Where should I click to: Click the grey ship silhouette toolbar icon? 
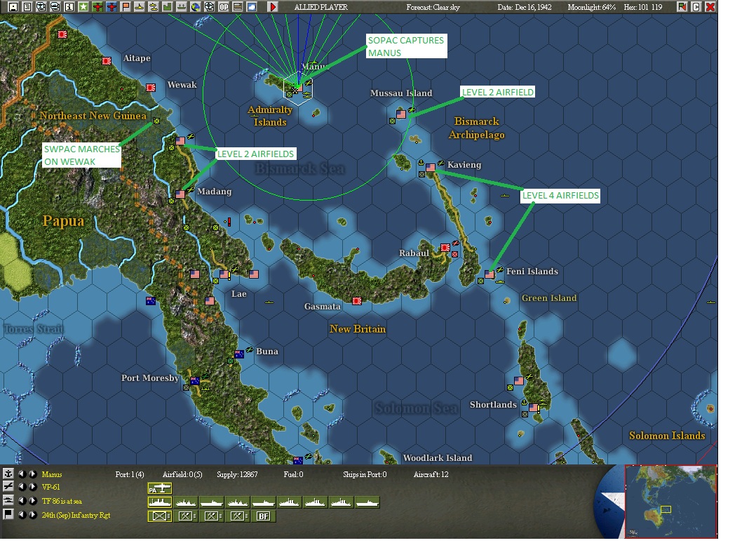(x=181, y=7)
